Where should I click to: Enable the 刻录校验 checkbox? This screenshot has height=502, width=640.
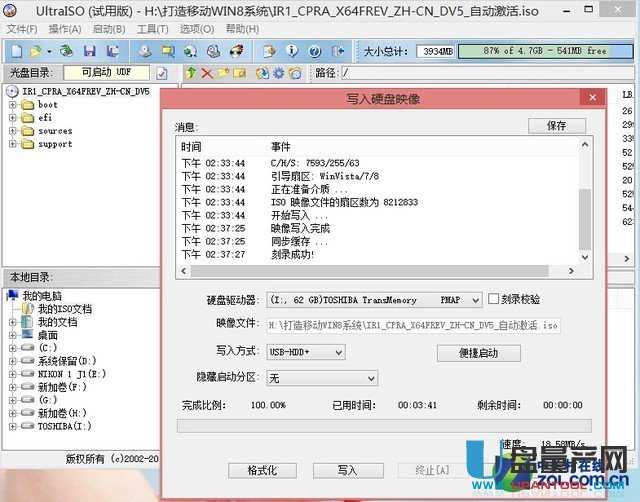coord(493,299)
